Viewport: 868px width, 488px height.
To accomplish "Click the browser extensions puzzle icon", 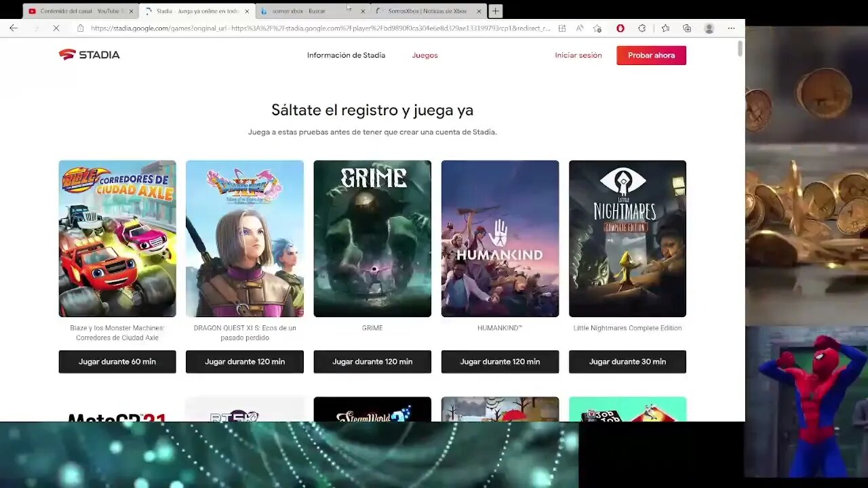I will (x=642, y=28).
